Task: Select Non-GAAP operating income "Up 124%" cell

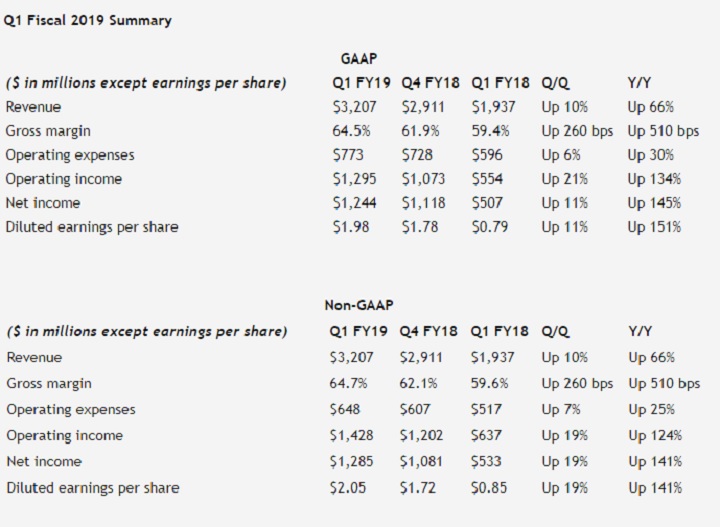Action: click(654, 435)
